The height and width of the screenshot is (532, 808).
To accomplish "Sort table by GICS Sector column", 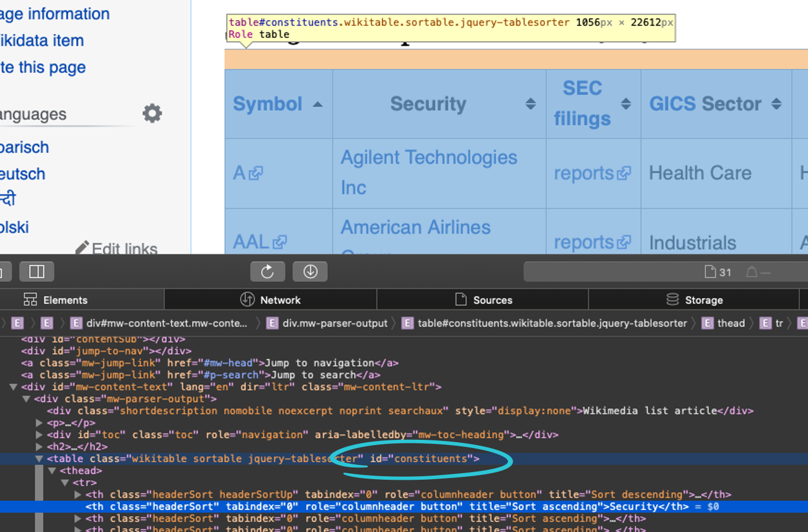I will click(x=776, y=104).
